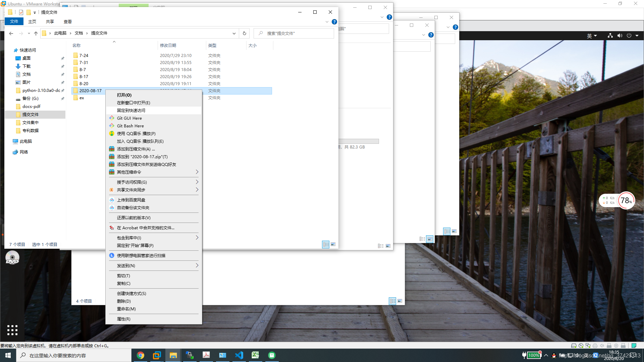The width and height of the screenshot is (644, 362).
Task: Open 下载 in quick access sidebar
Action: pyautogui.click(x=26, y=66)
